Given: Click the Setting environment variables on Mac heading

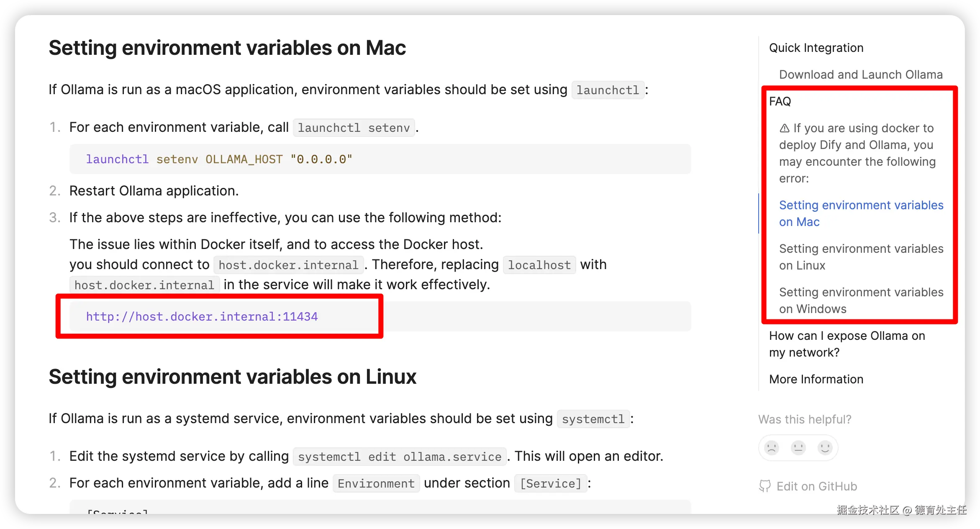Looking at the screenshot, I should pos(227,48).
